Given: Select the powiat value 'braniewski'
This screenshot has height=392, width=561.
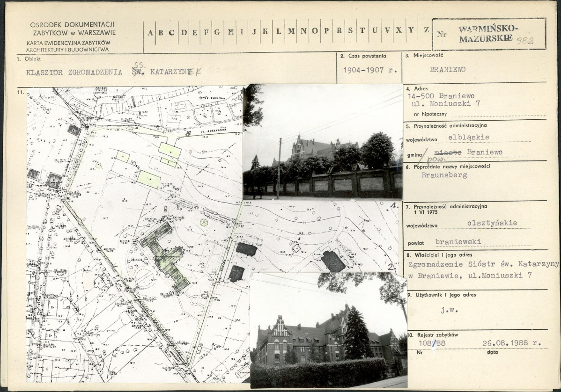Looking at the screenshot, I should pyautogui.click(x=458, y=242).
